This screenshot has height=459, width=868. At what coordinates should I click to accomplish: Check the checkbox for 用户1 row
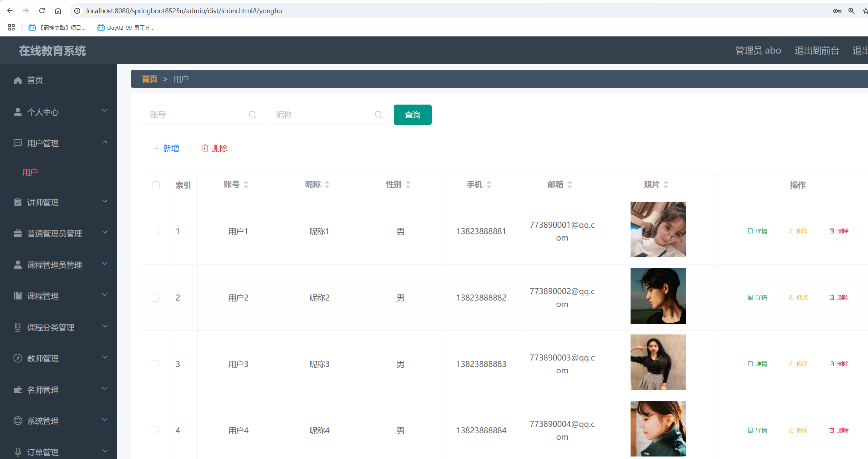[155, 231]
